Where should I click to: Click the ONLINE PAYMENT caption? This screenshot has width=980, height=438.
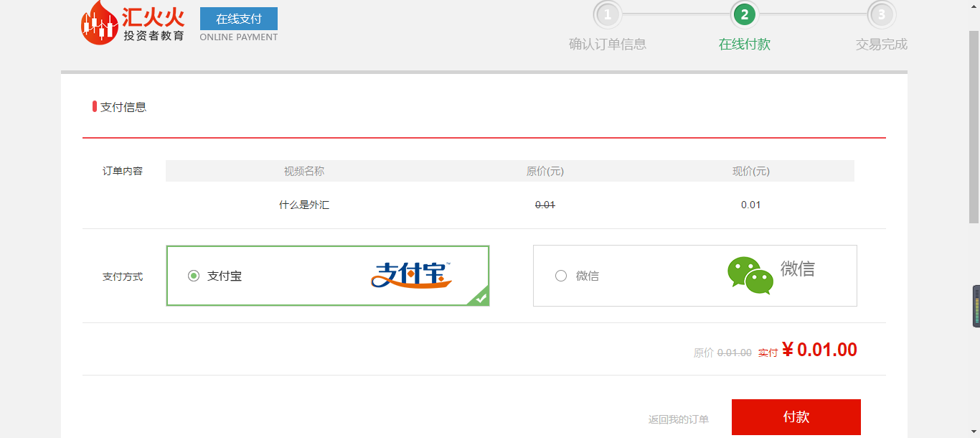click(239, 37)
